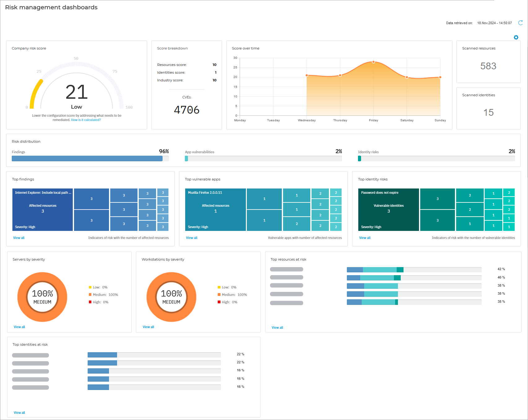Screen dimensions: 528x420
Task: View all Top identity risks
Action: (365, 238)
